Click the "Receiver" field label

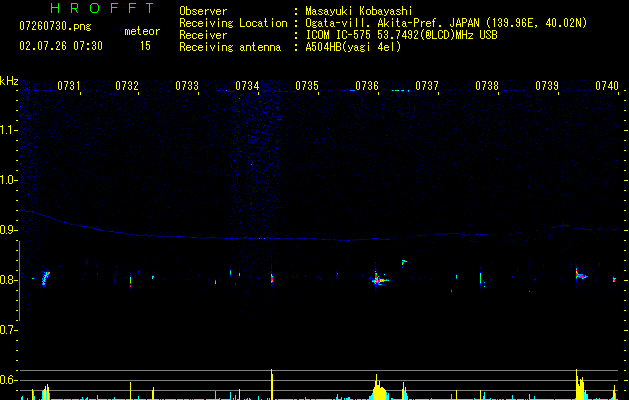click(203, 35)
